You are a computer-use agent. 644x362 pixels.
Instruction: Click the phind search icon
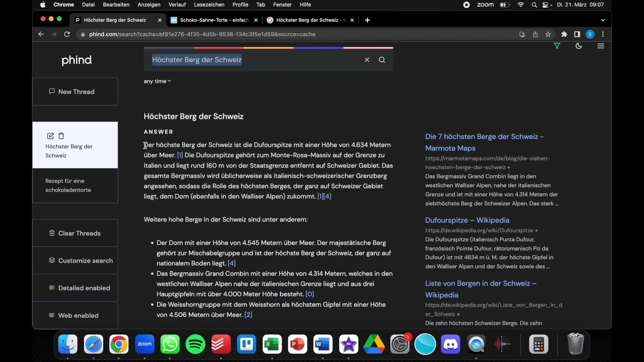point(382,60)
